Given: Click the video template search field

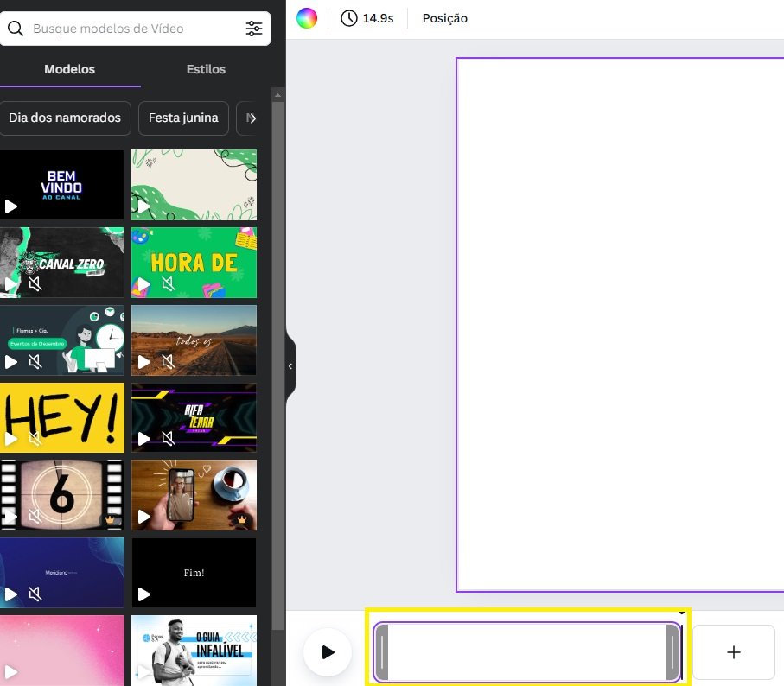Looking at the screenshot, I should 130,28.
